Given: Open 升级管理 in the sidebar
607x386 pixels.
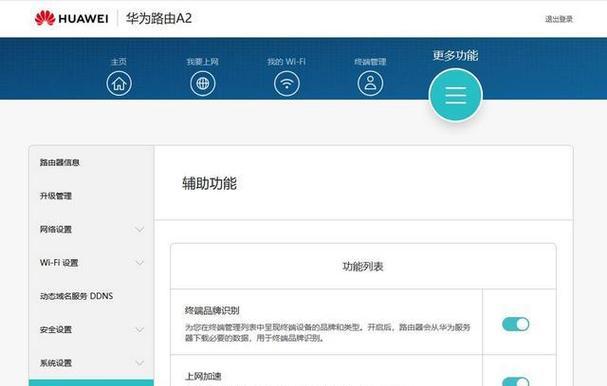Looking at the screenshot, I should 56,196.
